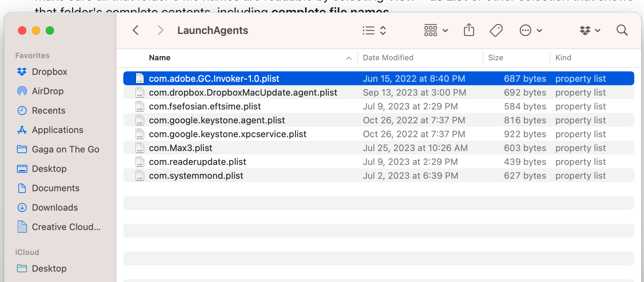Open the Group By dropdown
Viewport: 644px width, 282px height.
(436, 30)
